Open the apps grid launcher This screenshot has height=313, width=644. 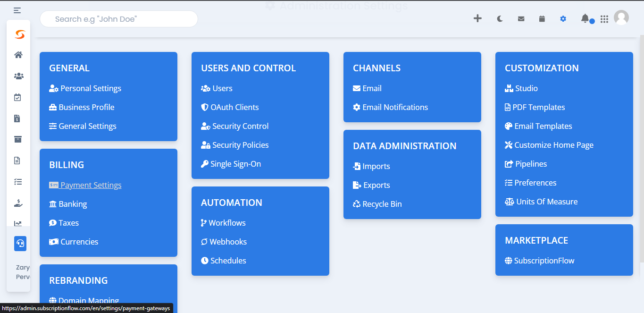click(x=604, y=18)
